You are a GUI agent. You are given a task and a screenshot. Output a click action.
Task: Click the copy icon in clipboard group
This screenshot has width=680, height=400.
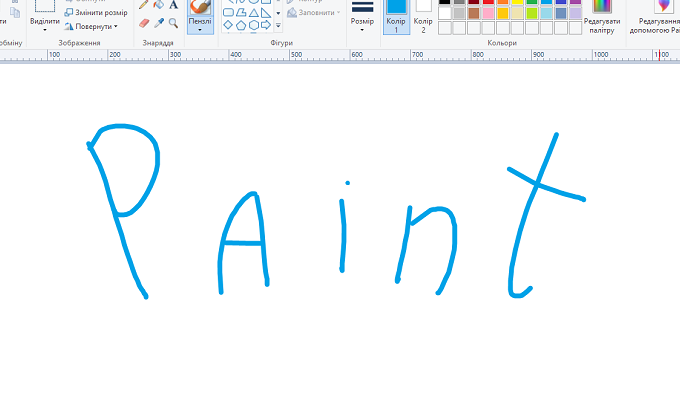pos(15,13)
